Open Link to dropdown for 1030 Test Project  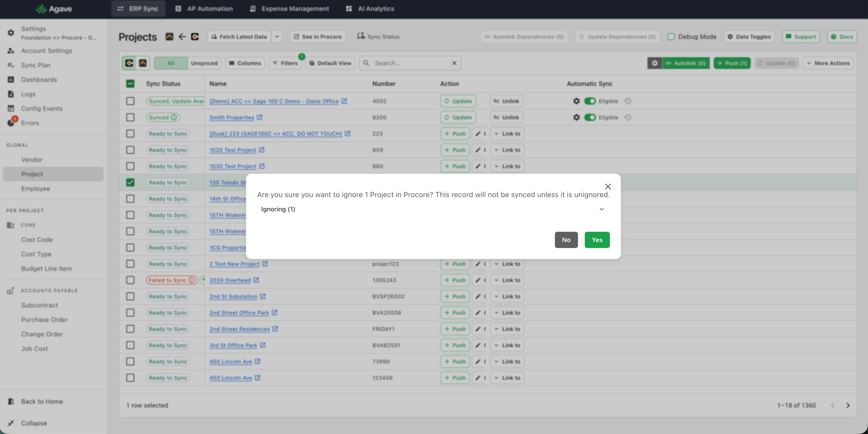[x=507, y=166]
